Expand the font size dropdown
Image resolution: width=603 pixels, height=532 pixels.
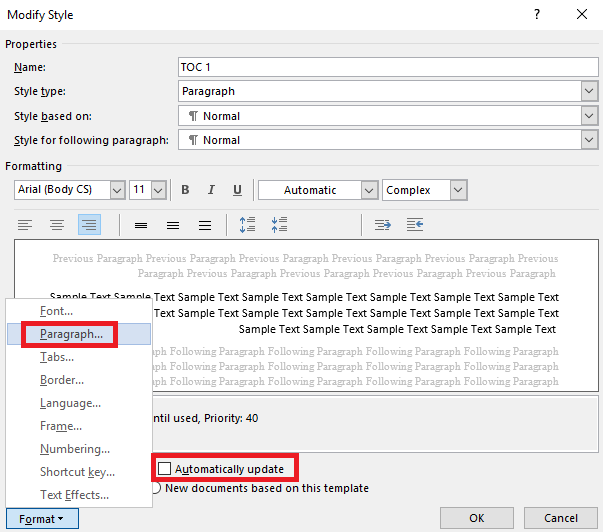[x=158, y=190]
